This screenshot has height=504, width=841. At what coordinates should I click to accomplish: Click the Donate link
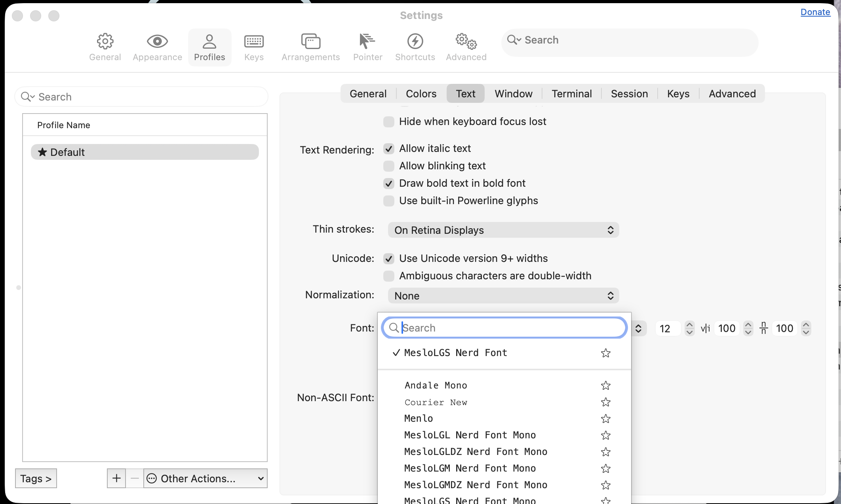(815, 12)
